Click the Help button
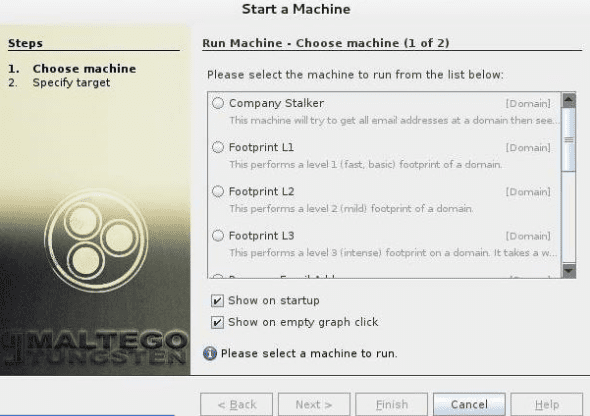590x416 pixels. click(x=546, y=404)
